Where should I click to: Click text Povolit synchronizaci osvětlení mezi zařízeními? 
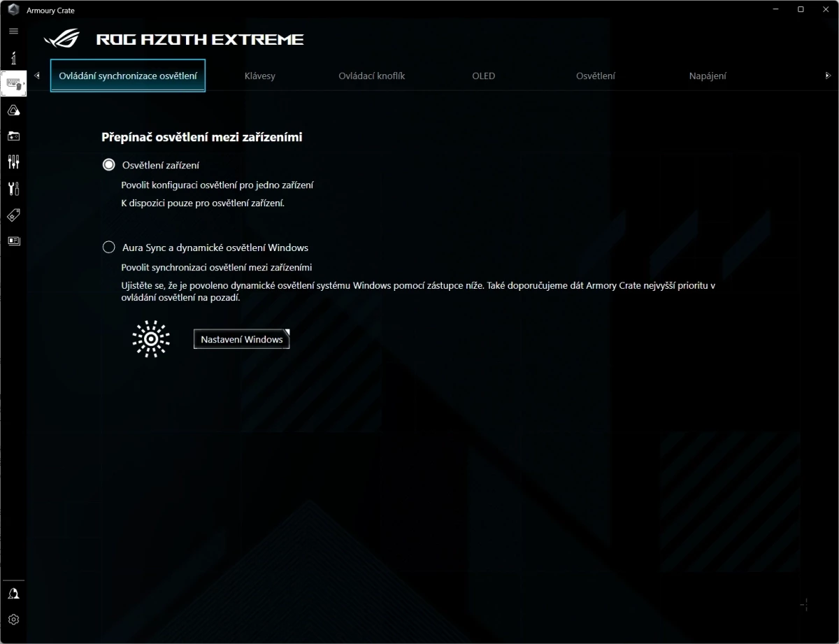pyautogui.click(x=217, y=267)
